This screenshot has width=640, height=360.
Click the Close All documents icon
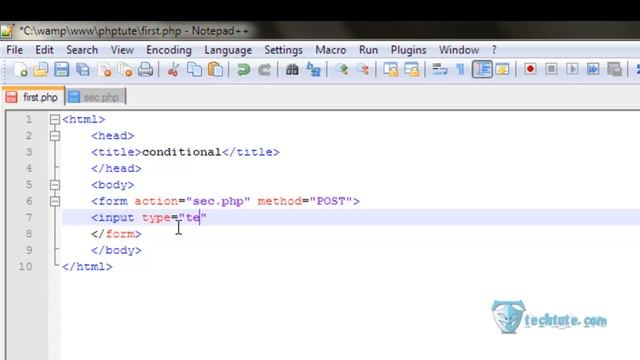coord(125,70)
